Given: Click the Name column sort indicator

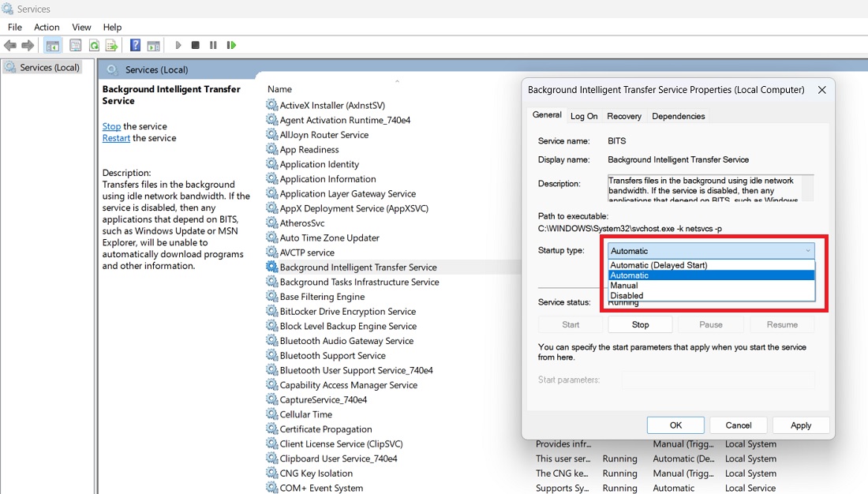Looking at the screenshot, I should (x=395, y=81).
